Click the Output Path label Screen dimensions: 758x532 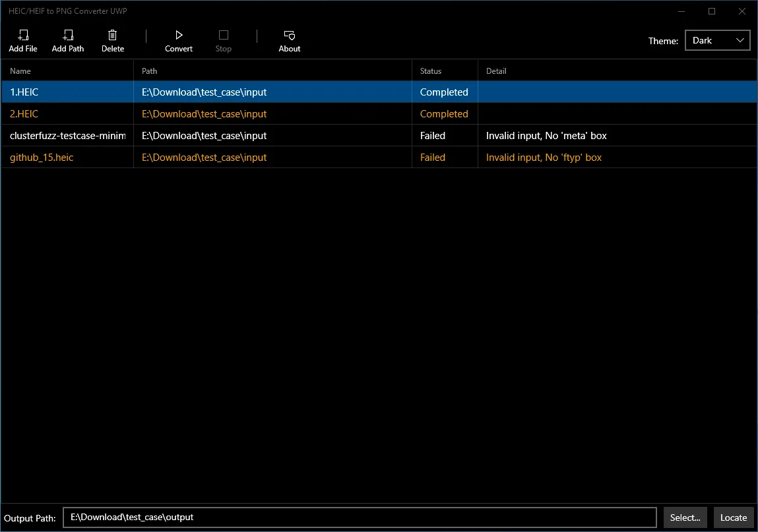[x=30, y=518]
